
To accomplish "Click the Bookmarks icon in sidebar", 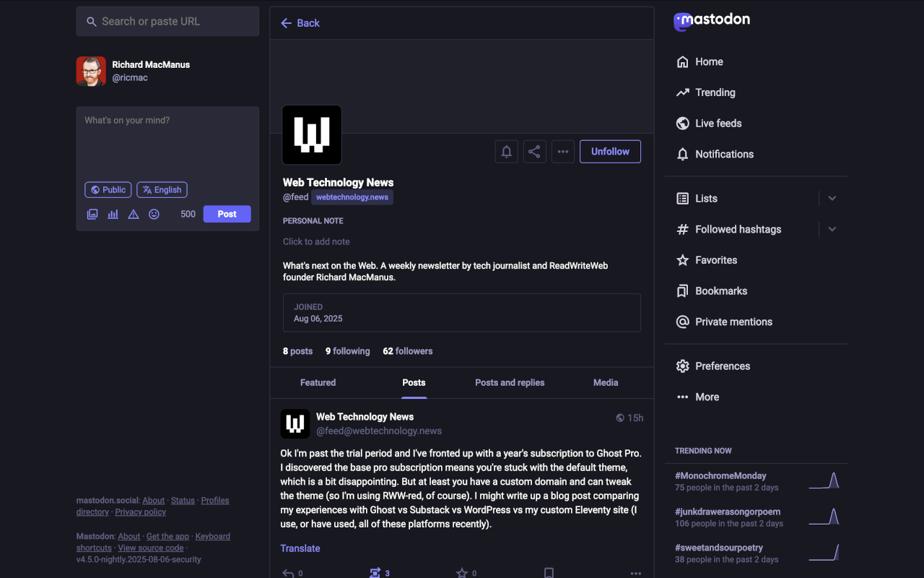I will click(x=683, y=291).
